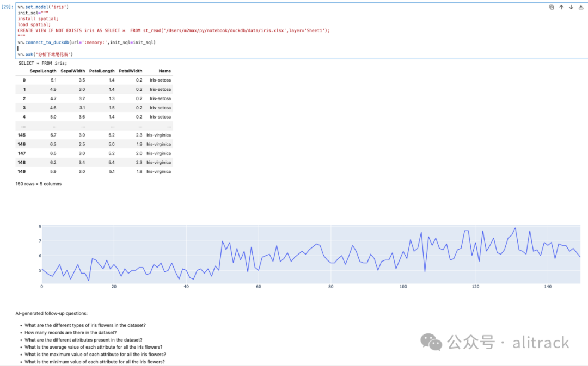Click Iris-setosa in row 4

click(x=160, y=117)
